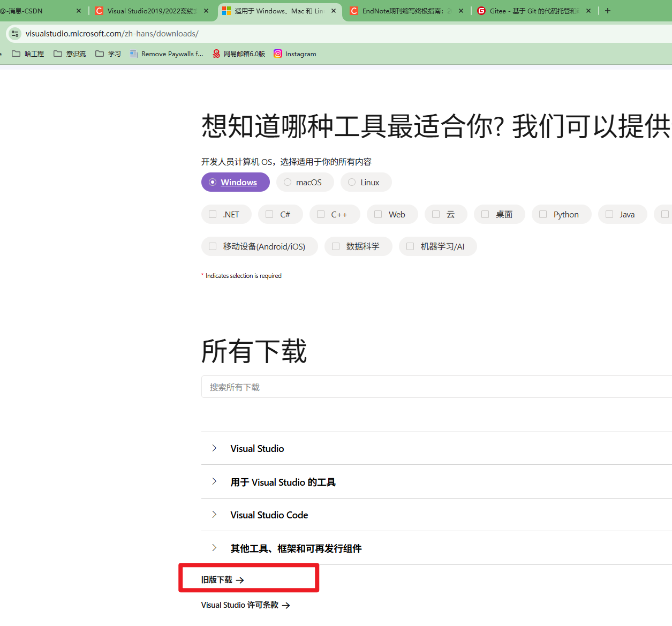The height and width of the screenshot is (626, 672).
Task: Expand the 用于 Visual Studio 的工具 section
Action: click(436, 482)
